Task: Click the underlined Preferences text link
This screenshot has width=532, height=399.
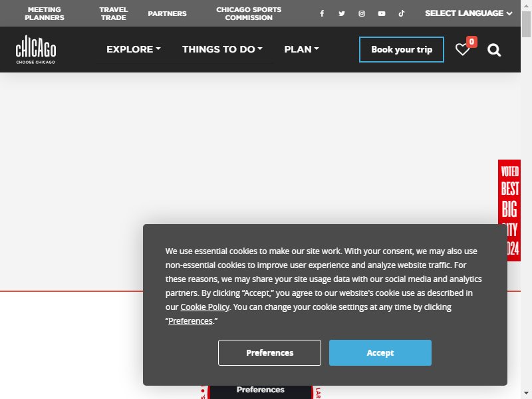Action: click(x=190, y=321)
